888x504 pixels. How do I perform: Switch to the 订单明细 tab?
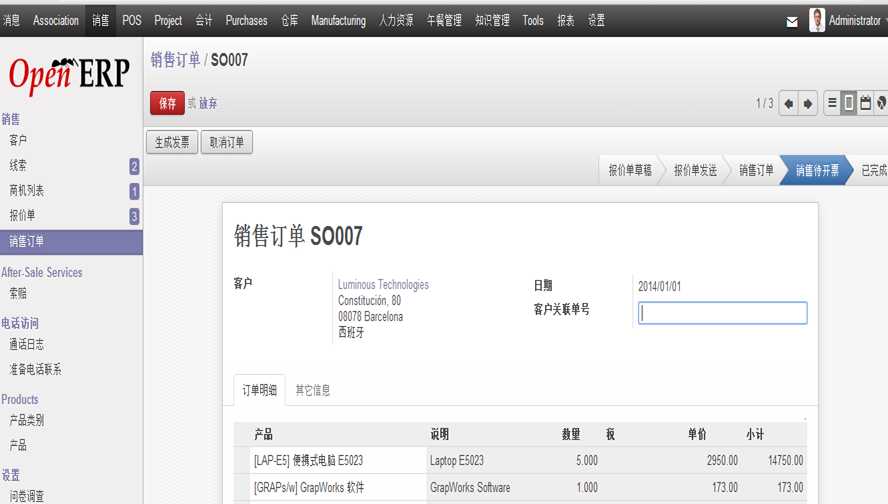[x=259, y=390]
